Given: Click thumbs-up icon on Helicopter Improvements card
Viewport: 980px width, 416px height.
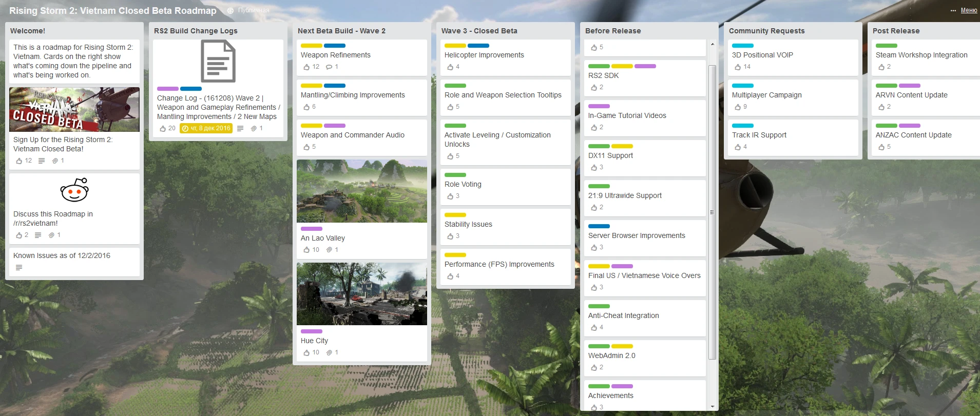Looking at the screenshot, I should pos(450,67).
